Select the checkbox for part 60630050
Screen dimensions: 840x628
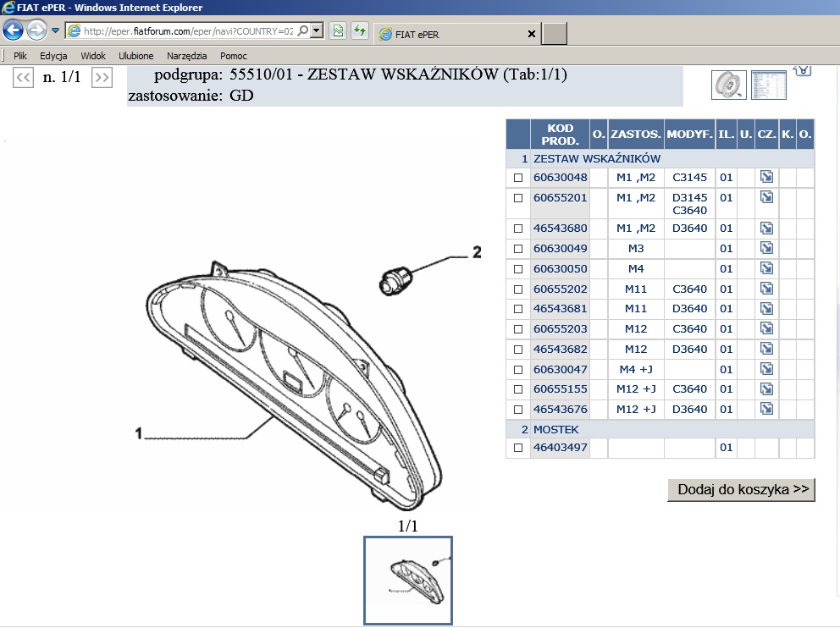coord(518,269)
